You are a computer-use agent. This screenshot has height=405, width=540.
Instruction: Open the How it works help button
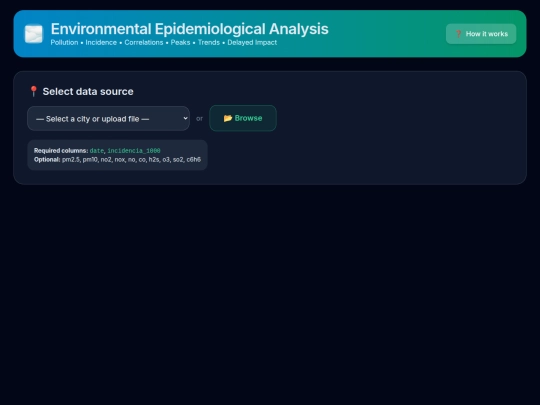point(481,34)
